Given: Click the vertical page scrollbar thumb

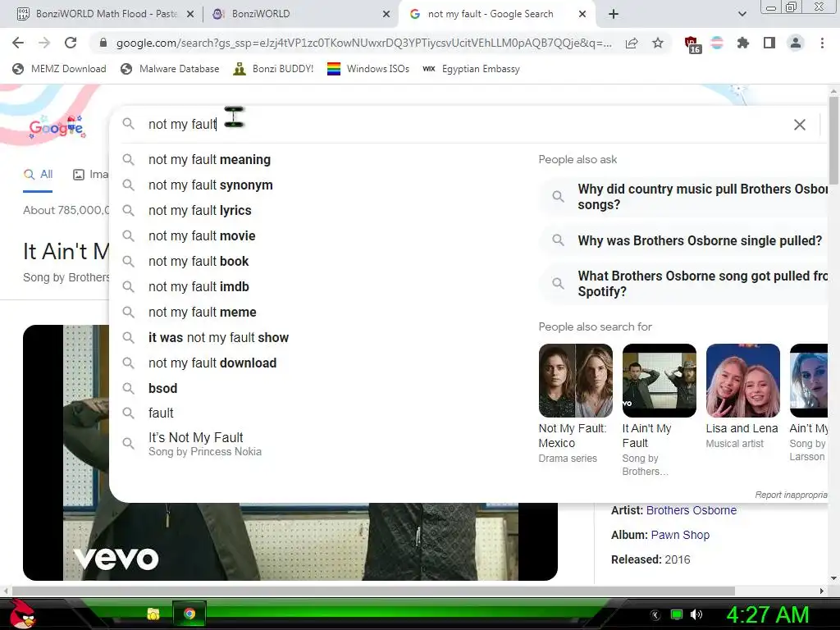Looking at the screenshot, I should pos(833,140).
